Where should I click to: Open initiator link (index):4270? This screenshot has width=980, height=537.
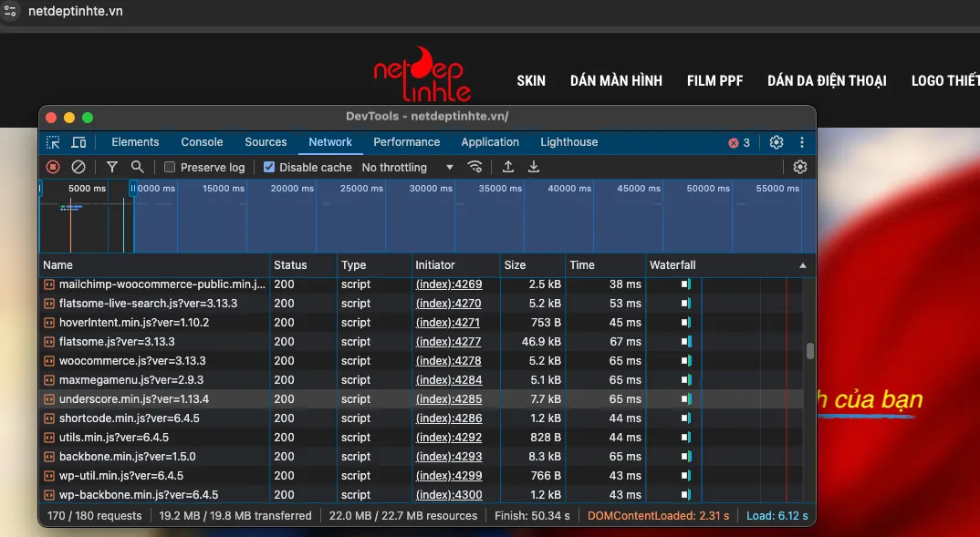point(449,304)
